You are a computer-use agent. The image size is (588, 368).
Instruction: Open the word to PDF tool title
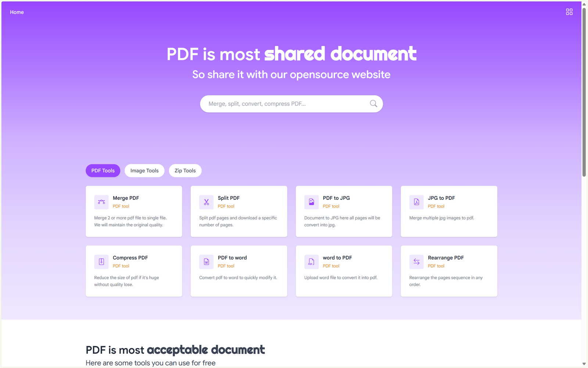click(x=337, y=258)
